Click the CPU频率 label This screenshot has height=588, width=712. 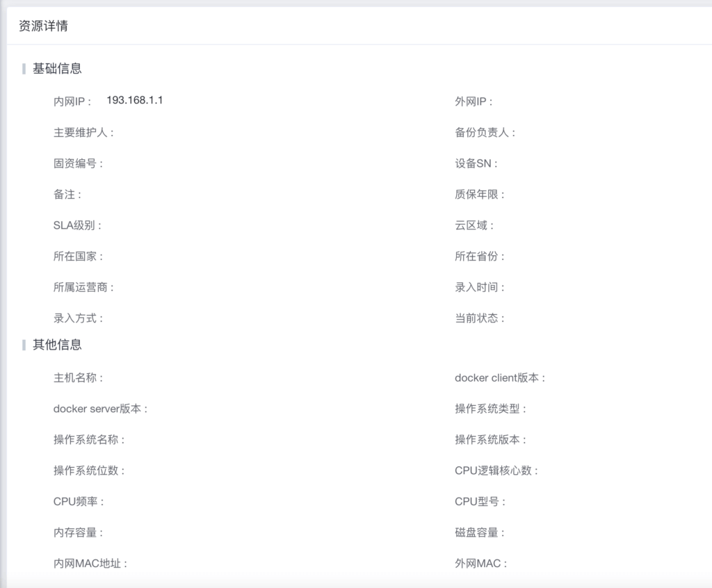(79, 501)
